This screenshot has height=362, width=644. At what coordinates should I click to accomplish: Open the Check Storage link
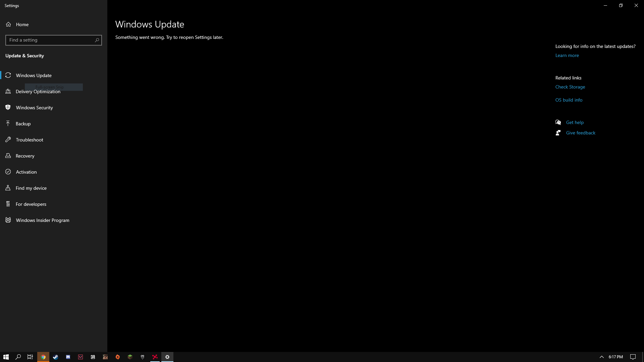pos(570,87)
